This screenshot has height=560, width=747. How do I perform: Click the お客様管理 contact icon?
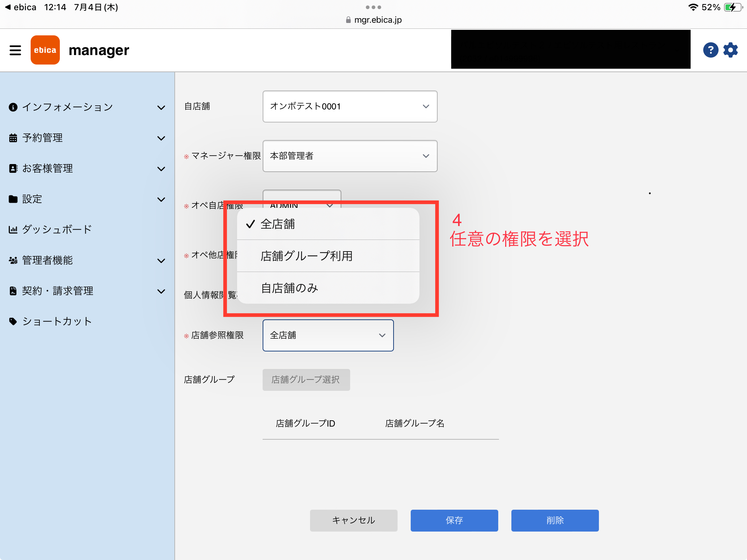click(13, 168)
